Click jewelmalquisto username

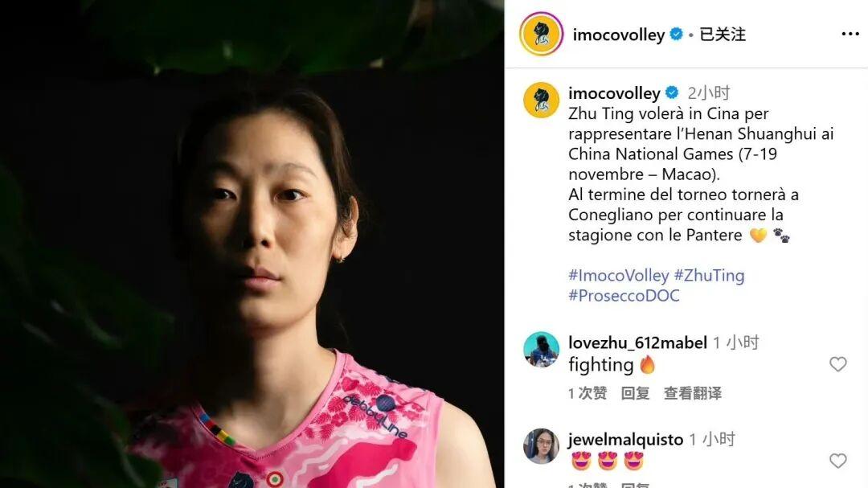point(625,440)
